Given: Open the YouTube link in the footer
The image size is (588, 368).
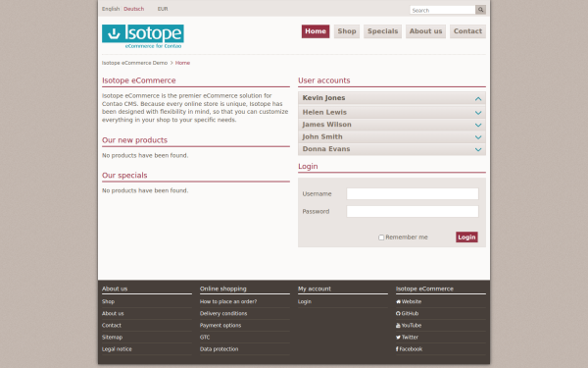Looking at the screenshot, I should tap(409, 325).
